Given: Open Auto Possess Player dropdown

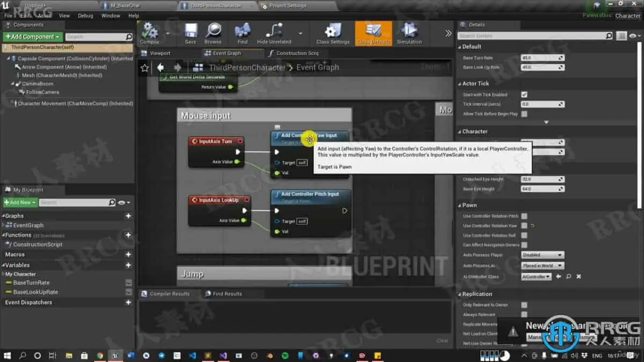Looking at the screenshot, I should click(543, 255).
